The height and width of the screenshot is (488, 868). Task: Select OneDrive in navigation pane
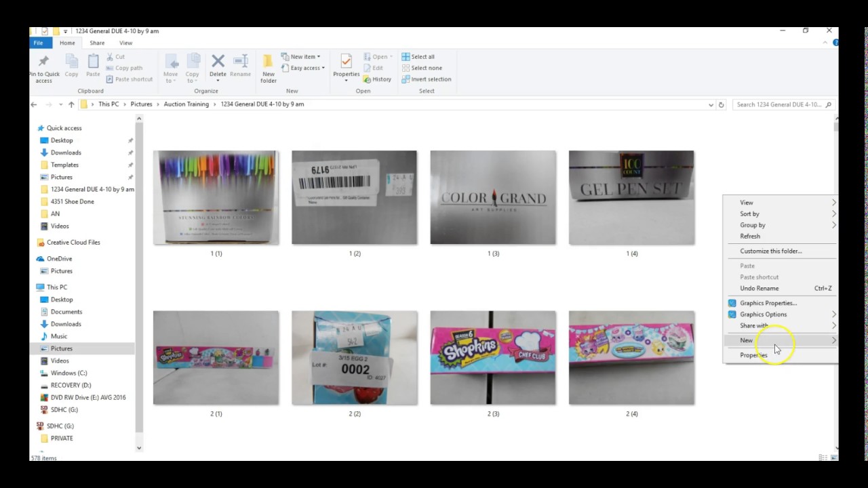[59, 258]
